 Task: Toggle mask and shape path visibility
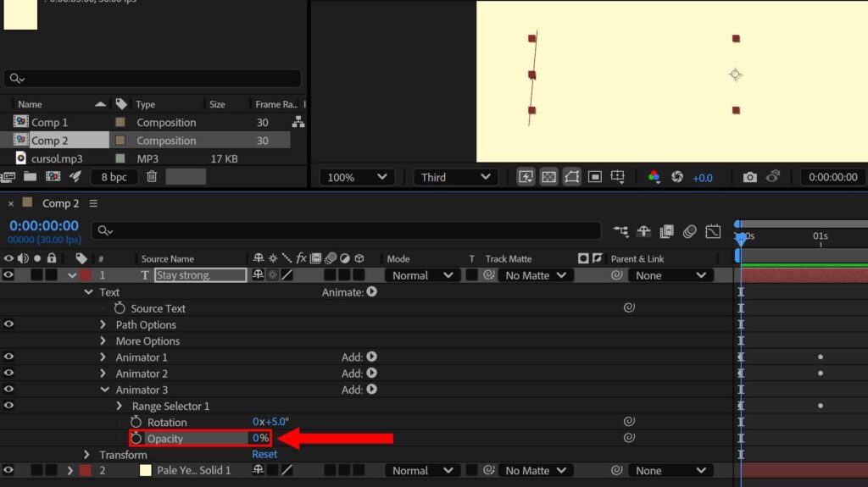[571, 177]
